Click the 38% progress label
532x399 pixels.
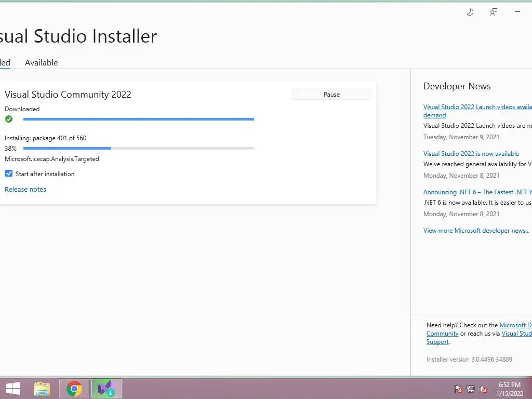point(10,148)
